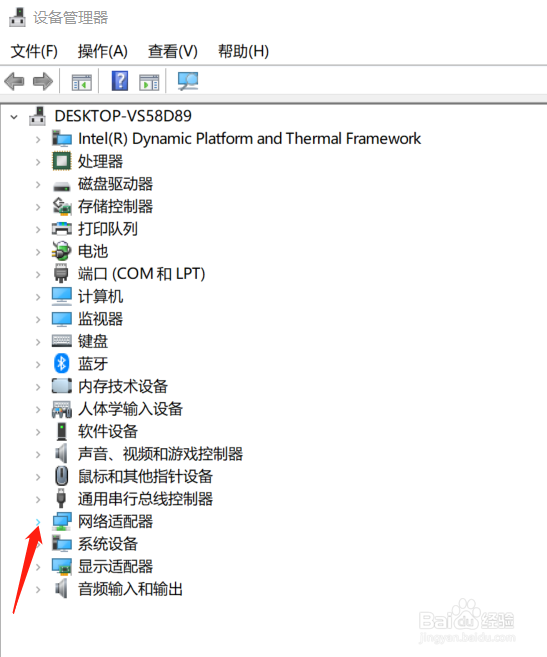Click the 软件设备 icon

click(x=62, y=431)
